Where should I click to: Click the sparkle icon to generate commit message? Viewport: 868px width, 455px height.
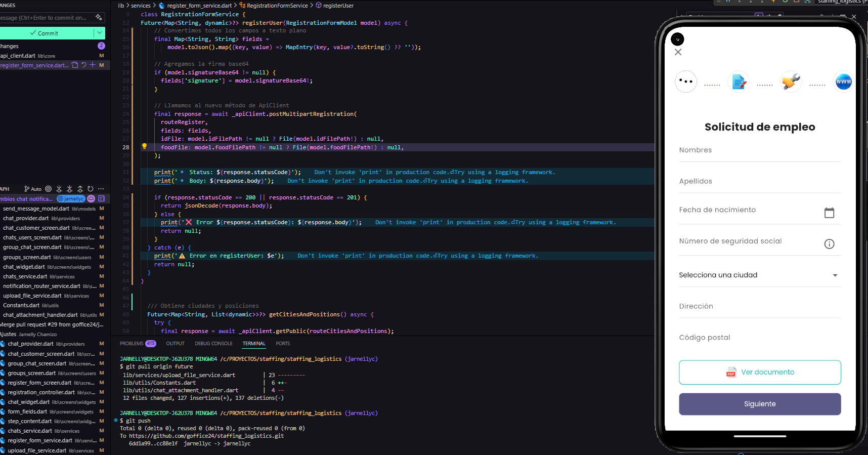[x=99, y=18]
